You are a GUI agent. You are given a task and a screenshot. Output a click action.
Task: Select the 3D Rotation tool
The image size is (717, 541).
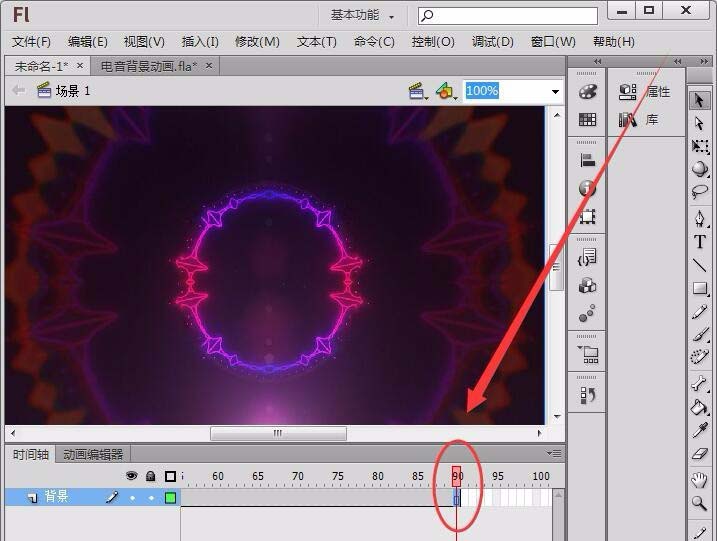pos(700,169)
